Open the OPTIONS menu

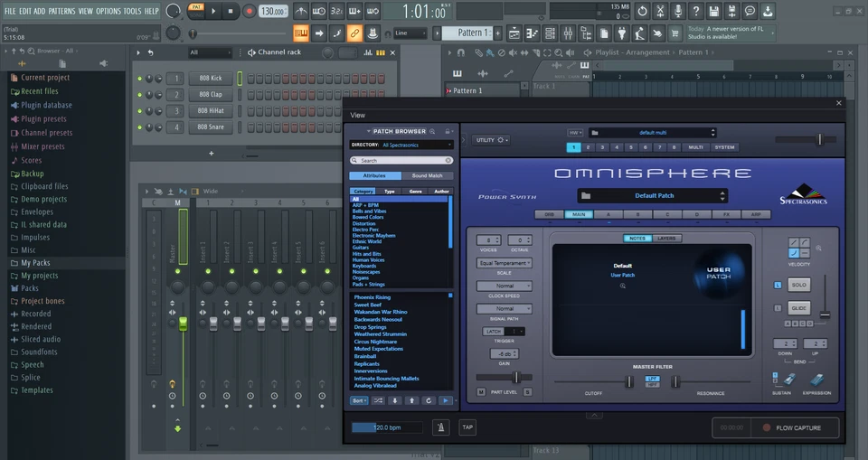click(108, 11)
